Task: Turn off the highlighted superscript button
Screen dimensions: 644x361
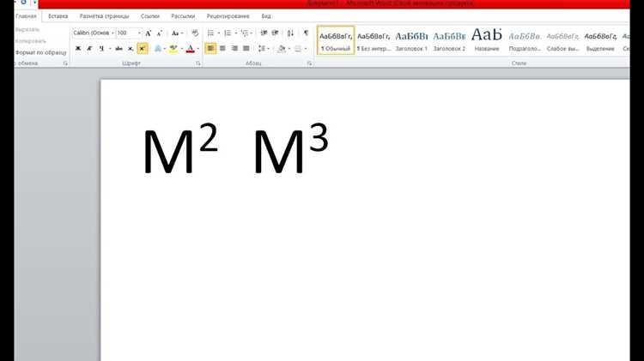Action: click(142, 49)
